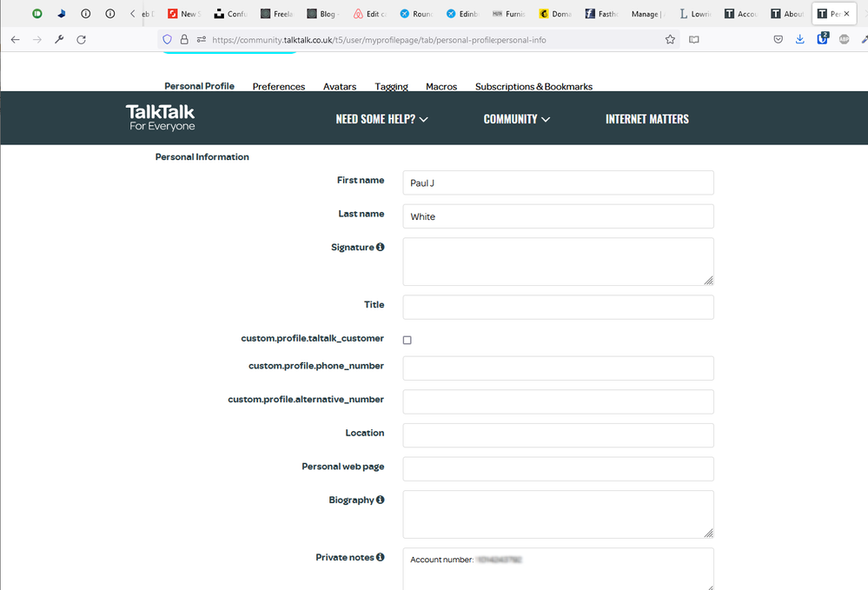868x590 pixels.
Task: Switch to the Blog browser tab
Action: (323, 14)
